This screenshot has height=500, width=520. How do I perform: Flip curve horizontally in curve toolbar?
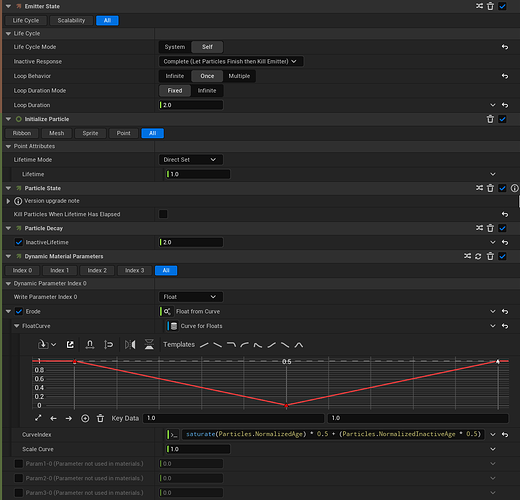click(x=130, y=344)
